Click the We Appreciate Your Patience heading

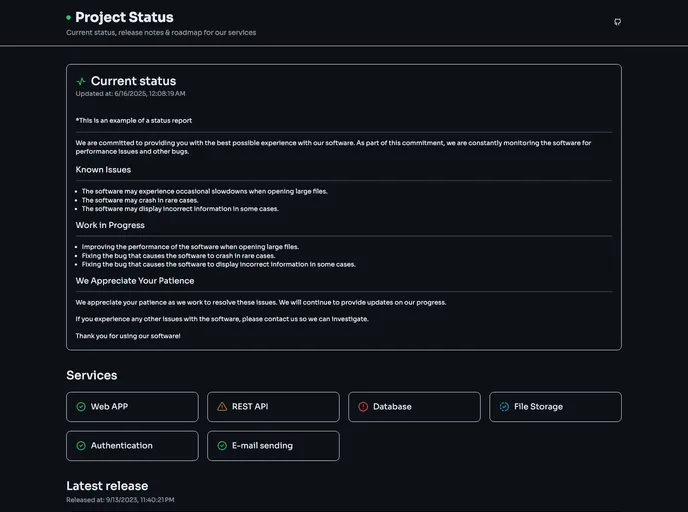[x=135, y=281]
